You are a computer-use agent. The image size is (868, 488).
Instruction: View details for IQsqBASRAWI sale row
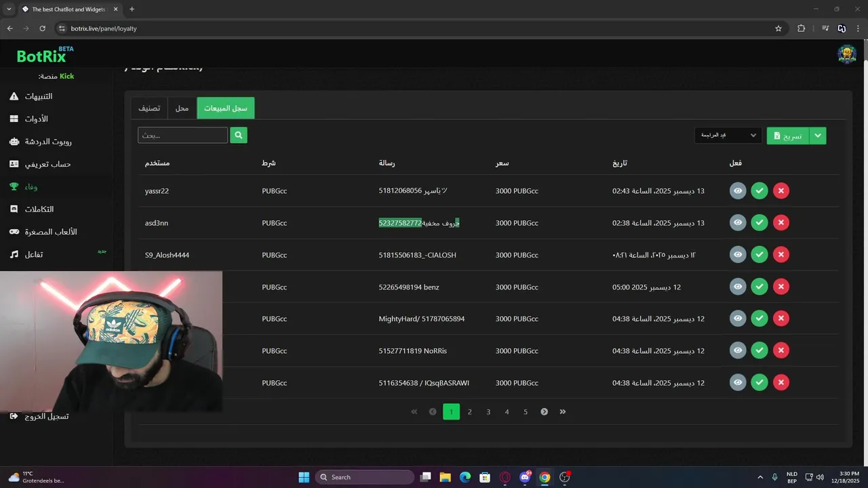click(738, 383)
